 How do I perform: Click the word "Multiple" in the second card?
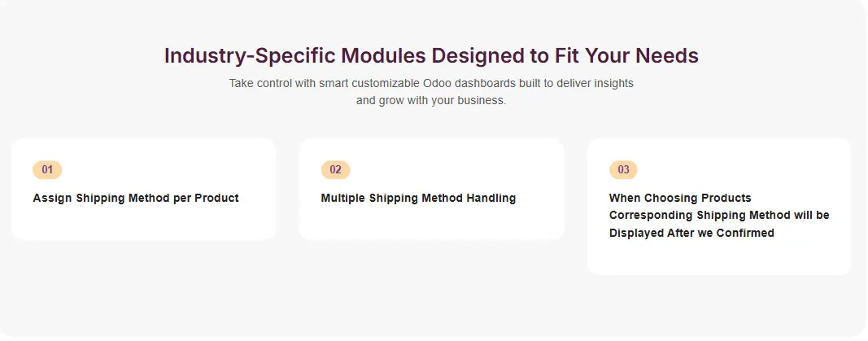tap(343, 198)
